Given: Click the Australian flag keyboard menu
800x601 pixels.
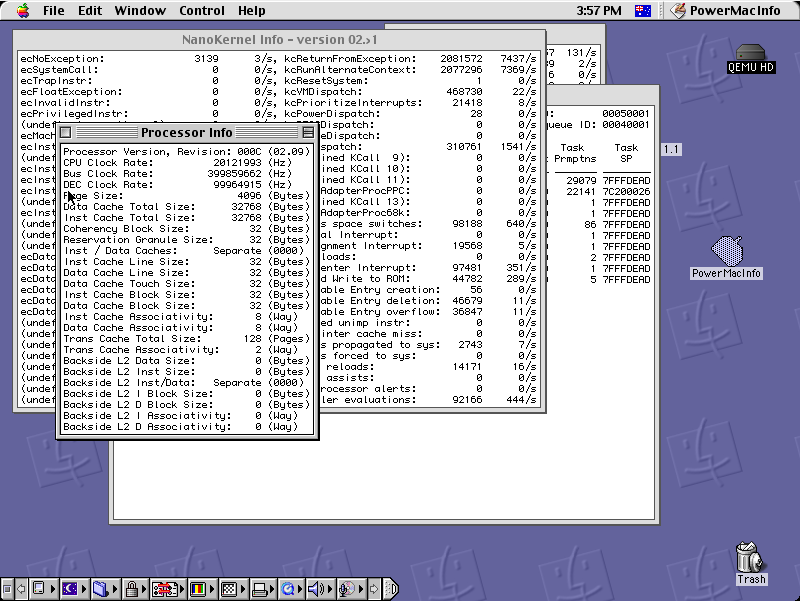Looking at the screenshot, I should pyautogui.click(x=643, y=10).
